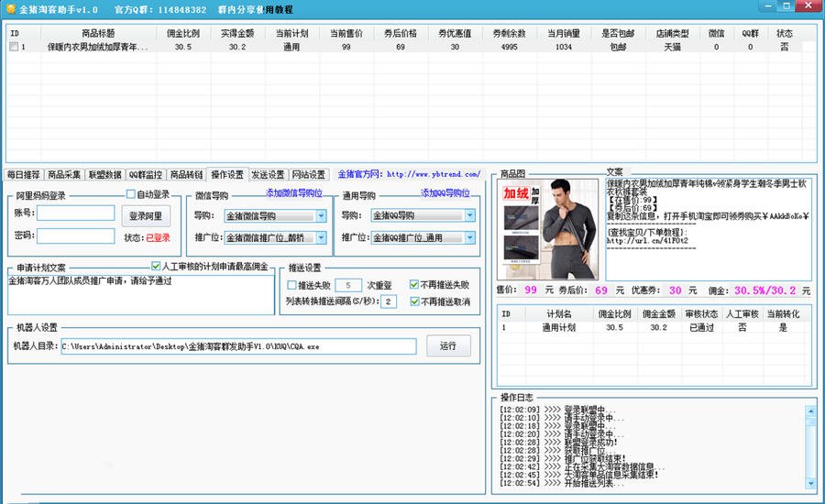Open the 发送设置 tab

point(268,174)
